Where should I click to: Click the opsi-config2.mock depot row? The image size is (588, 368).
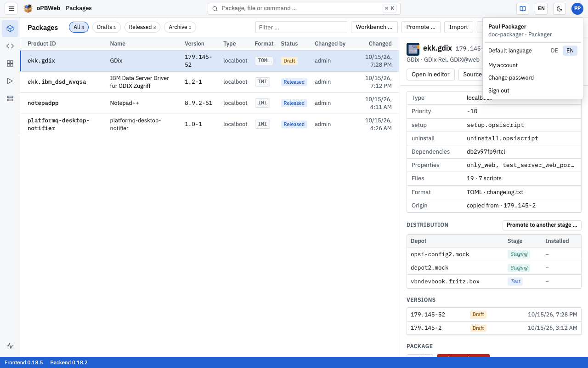point(494,254)
